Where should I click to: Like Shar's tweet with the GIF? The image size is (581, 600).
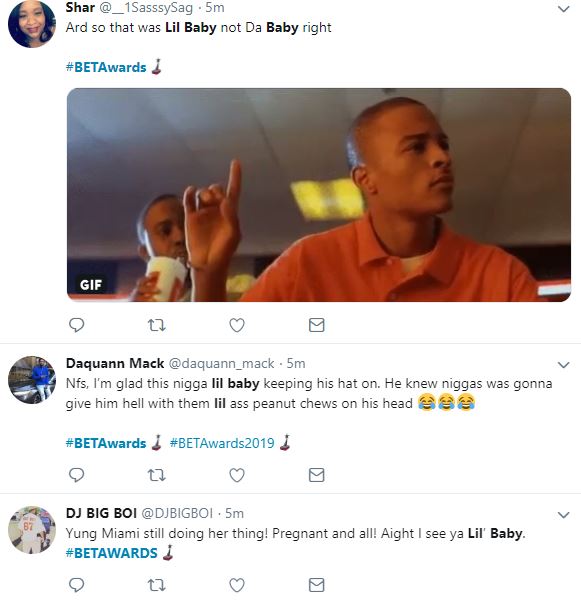point(237,325)
